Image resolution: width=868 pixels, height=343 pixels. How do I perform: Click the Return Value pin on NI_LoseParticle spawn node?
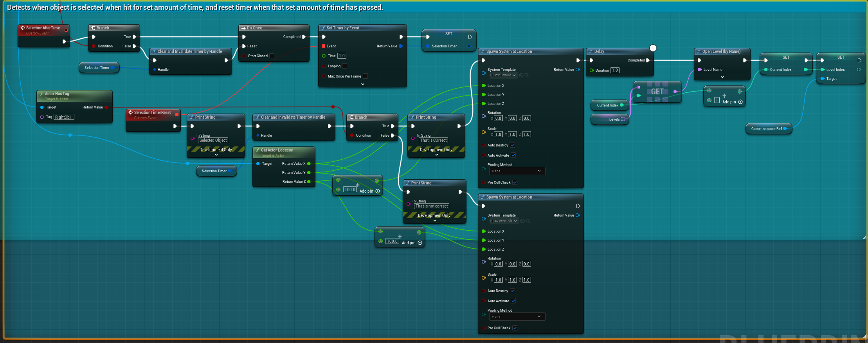tap(578, 215)
